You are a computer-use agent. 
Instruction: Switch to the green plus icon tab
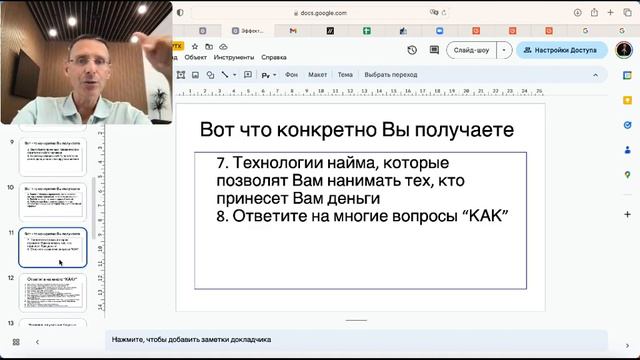pos(367,31)
